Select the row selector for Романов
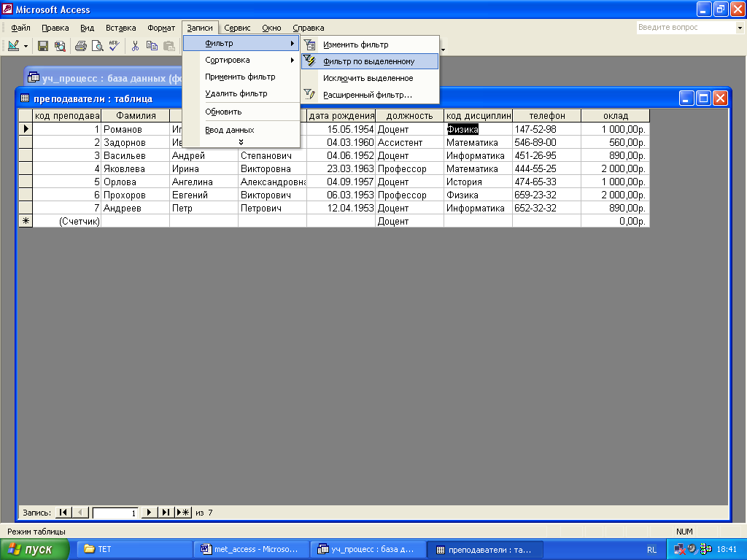Viewport: 747px width, 560px height. [26, 129]
